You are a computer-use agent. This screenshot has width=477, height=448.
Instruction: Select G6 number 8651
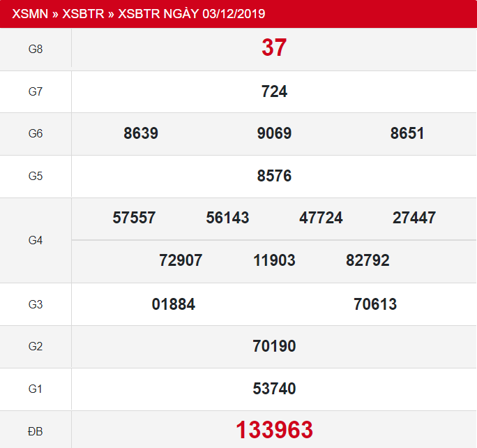pos(407,133)
